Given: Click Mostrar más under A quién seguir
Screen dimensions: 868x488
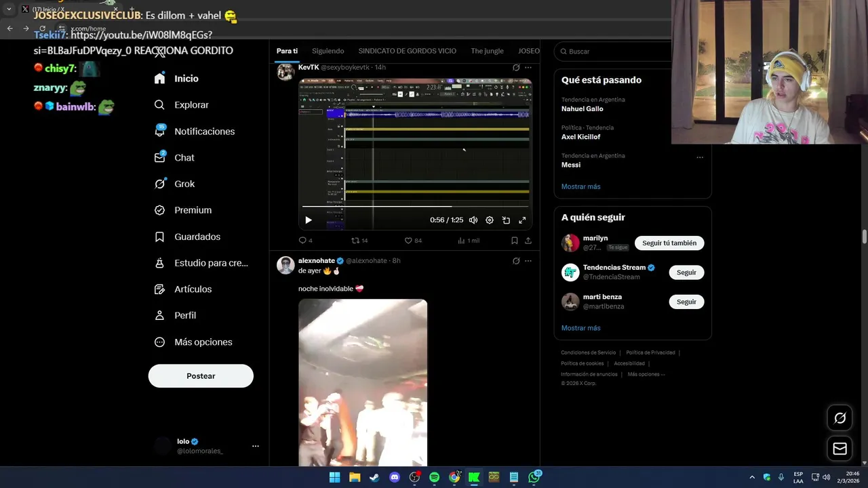Looking at the screenshot, I should (580, 328).
